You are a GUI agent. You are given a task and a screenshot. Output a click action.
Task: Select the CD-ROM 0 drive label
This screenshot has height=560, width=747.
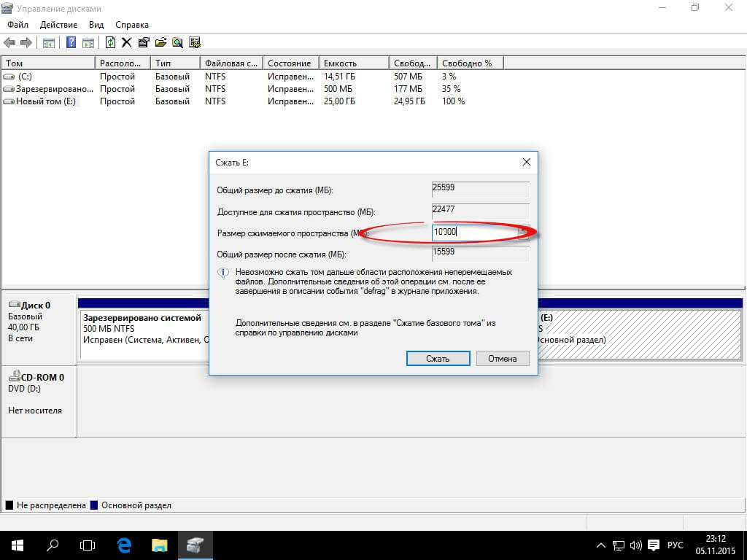pyautogui.click(x=38, y=401)
